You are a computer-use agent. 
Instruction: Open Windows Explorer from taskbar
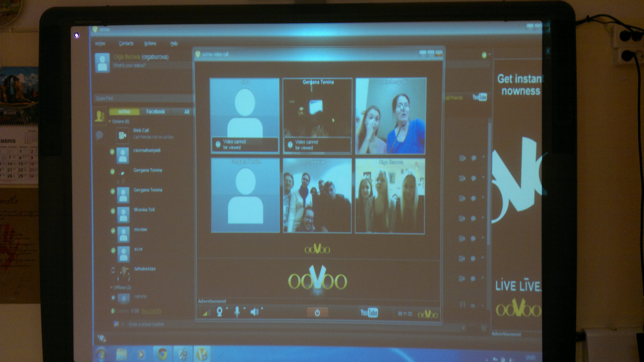(x=122, y=354)
